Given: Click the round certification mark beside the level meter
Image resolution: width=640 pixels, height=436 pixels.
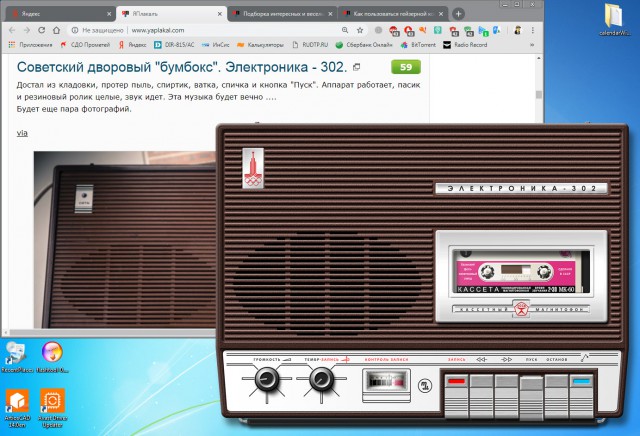Looking at the screenshot, I should tap(425, 385).
